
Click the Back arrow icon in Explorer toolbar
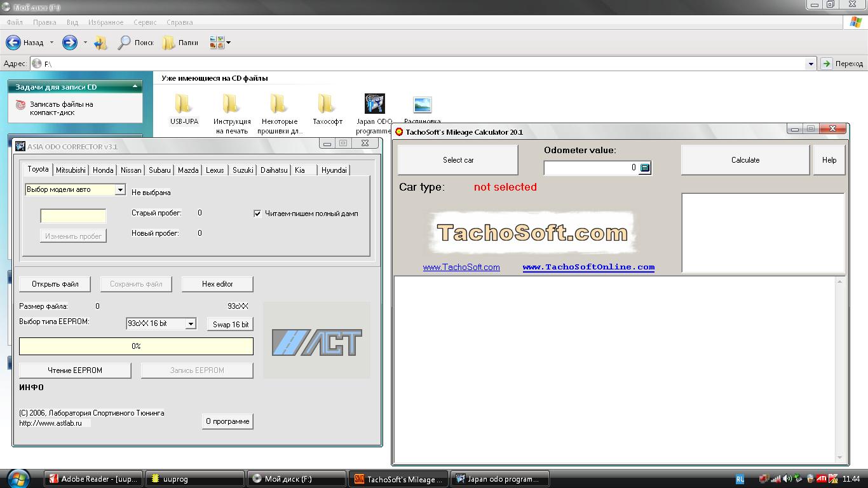(x=13, y=43)
